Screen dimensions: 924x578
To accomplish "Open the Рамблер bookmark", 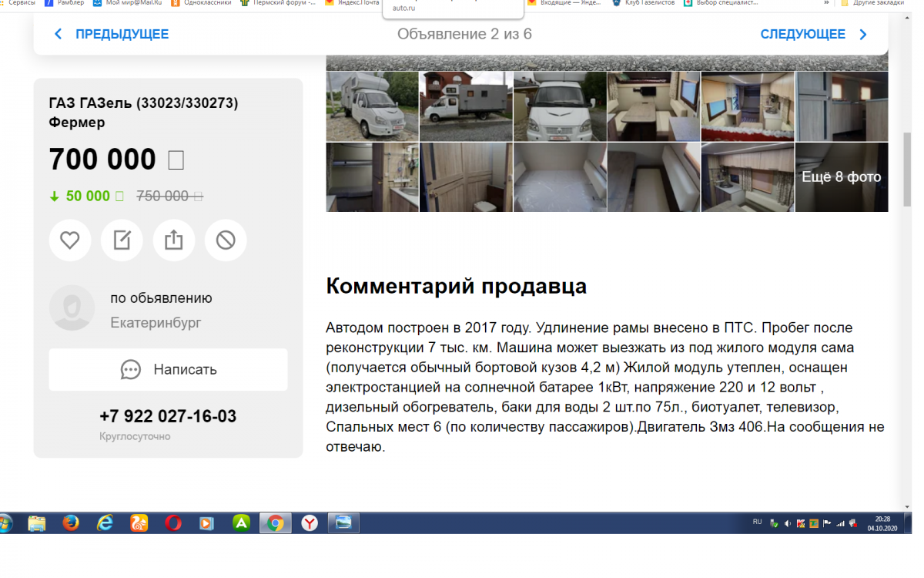I will point(63,3).
